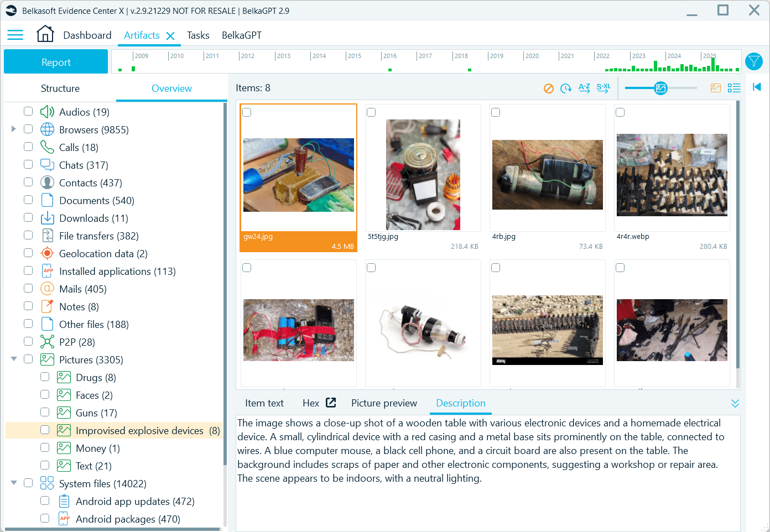Open the Structure tab in the sidebar
770x532 pixels.
[x=60, y=88]
